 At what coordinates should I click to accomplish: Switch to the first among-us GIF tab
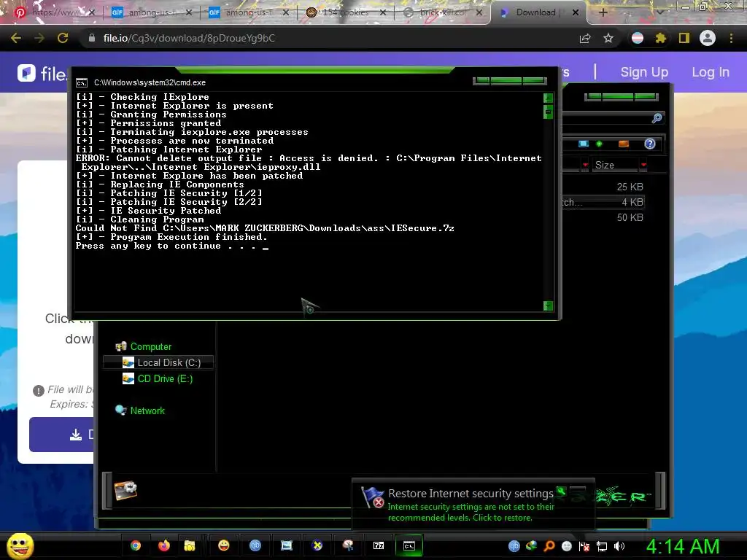(150, 12)
